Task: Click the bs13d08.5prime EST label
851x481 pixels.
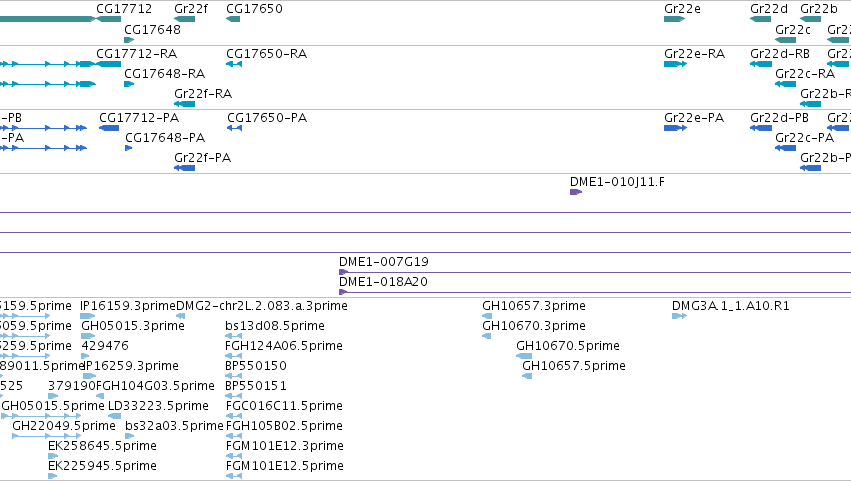Action: 275,326
